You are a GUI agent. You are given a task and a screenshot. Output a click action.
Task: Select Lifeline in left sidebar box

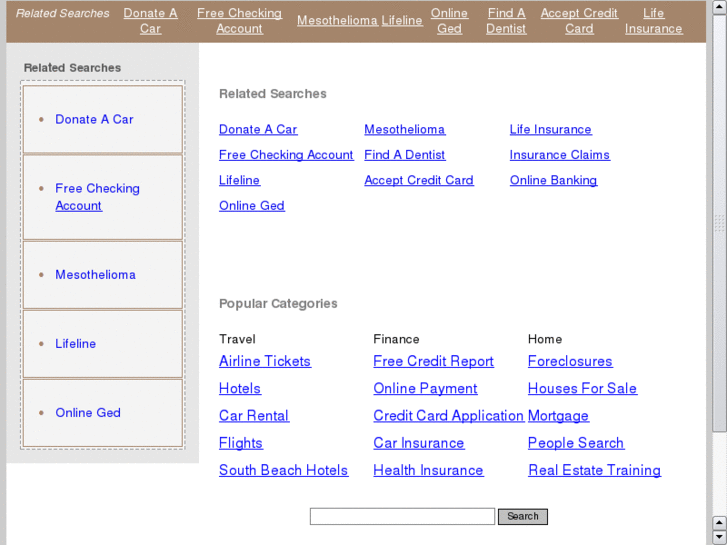pos(76,344)
